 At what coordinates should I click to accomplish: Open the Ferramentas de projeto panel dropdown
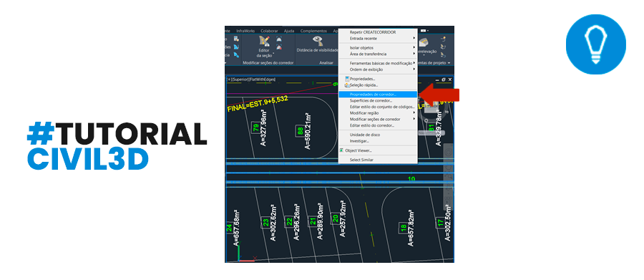pos(449,63)
